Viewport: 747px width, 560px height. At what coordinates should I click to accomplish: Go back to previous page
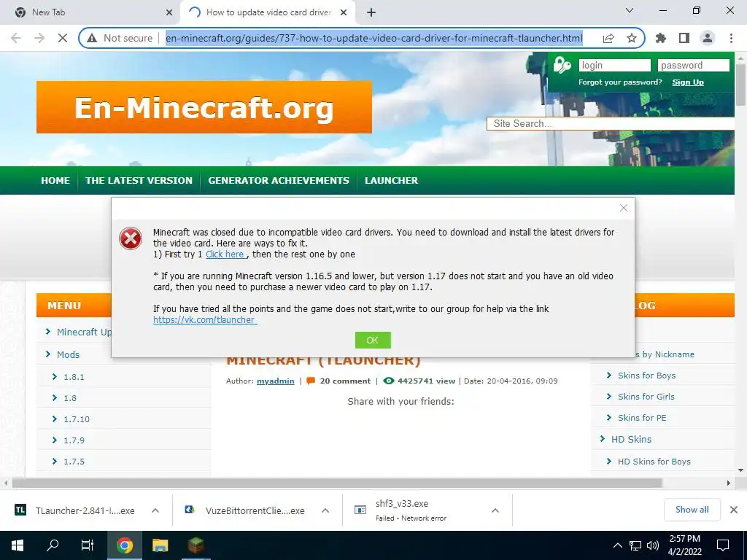[x=16, y=38]
